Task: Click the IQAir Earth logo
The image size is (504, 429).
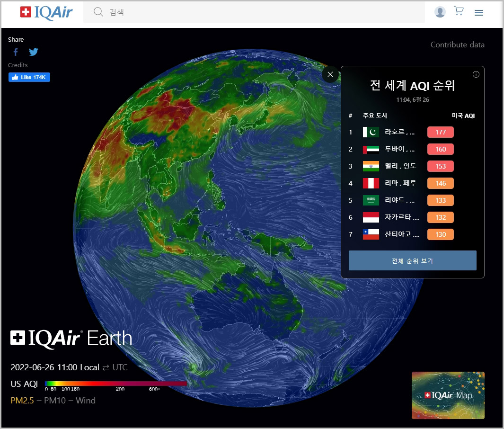Action: tap(71, 339)
